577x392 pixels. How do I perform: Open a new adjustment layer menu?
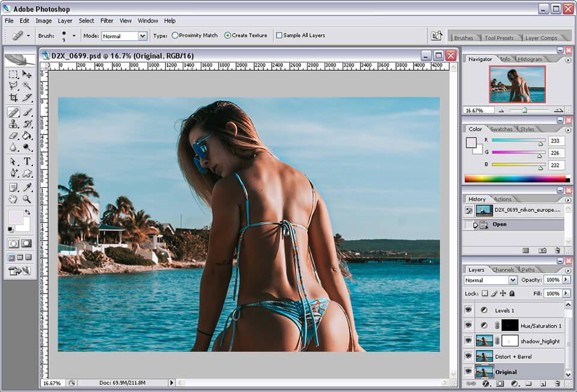(x=513, y=384)
